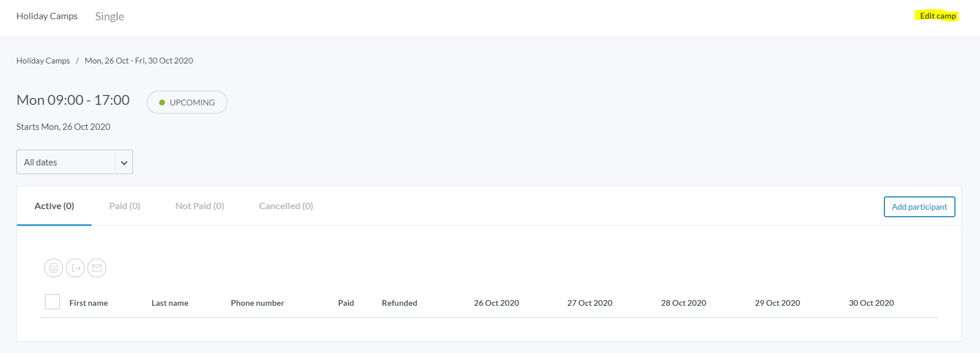Go to Holiday Camps via the breadcrumb
The image size is (980, 353).
(43, 61)
